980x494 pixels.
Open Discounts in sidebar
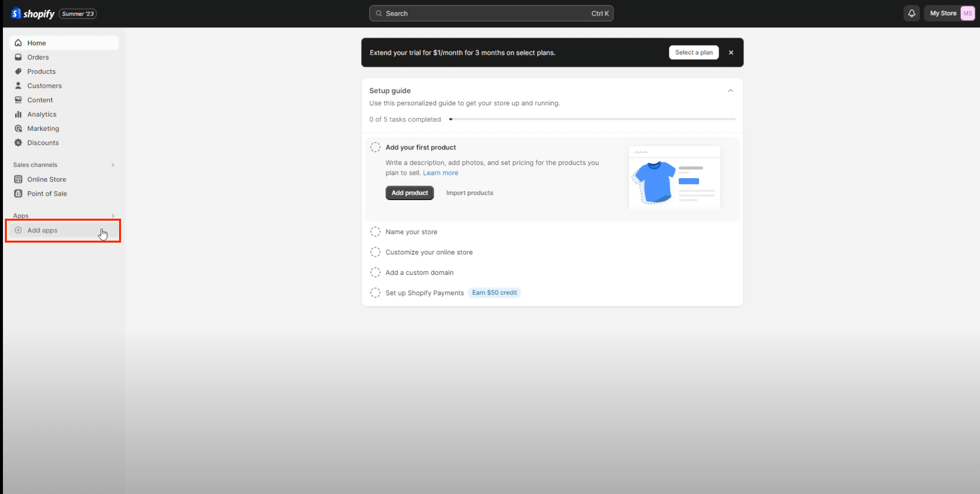64,143
